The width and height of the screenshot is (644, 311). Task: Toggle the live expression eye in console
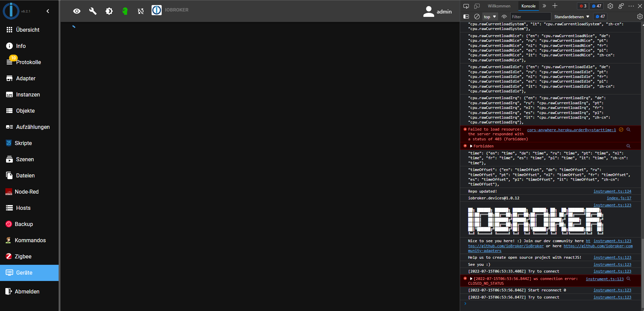point(504,16)
